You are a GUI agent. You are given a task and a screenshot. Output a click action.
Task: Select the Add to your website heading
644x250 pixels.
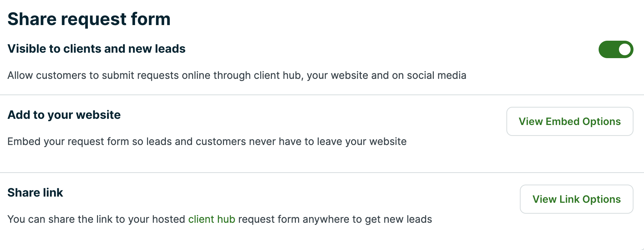[64, 114]
